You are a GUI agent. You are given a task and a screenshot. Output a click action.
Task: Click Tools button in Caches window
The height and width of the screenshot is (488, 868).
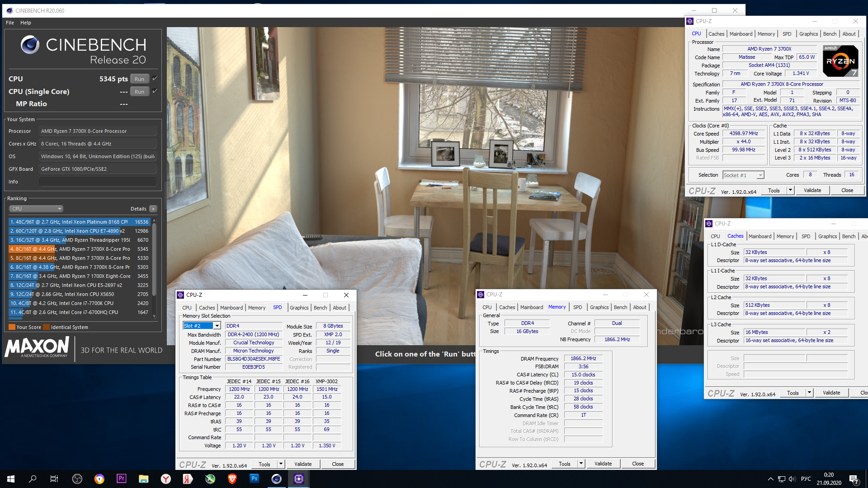(793, 393)
